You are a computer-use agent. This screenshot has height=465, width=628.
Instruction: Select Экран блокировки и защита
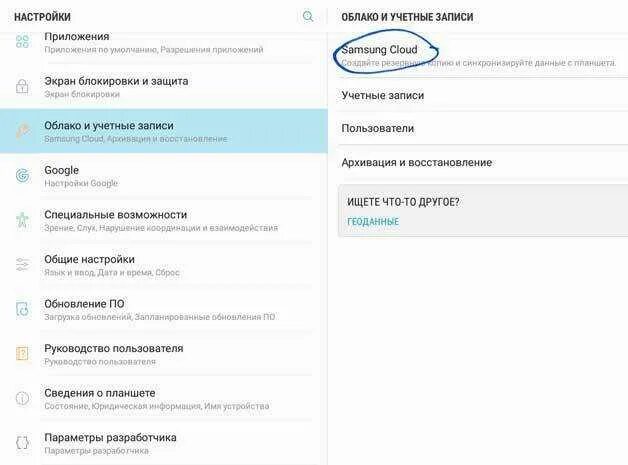point(164,87)
